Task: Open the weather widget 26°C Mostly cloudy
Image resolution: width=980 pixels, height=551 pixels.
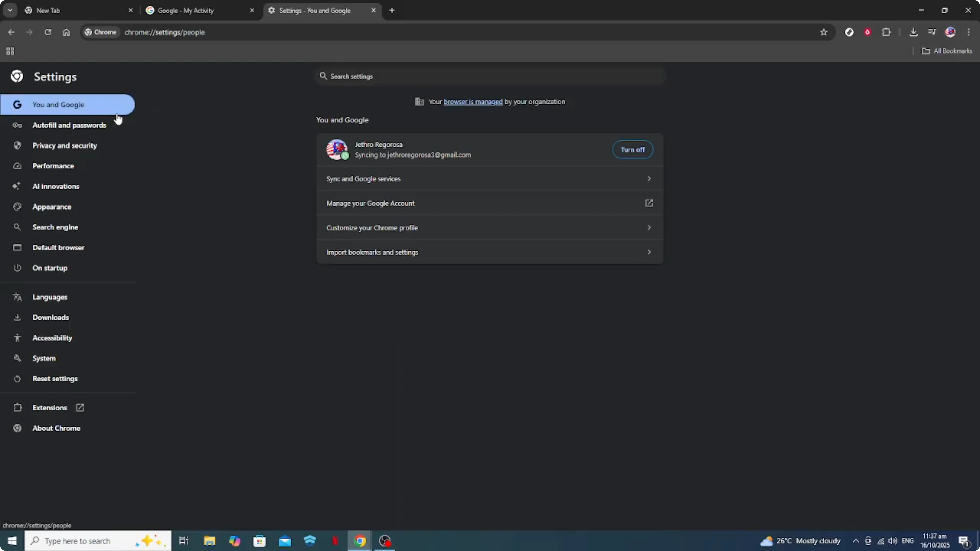Action: coord(801,541)
